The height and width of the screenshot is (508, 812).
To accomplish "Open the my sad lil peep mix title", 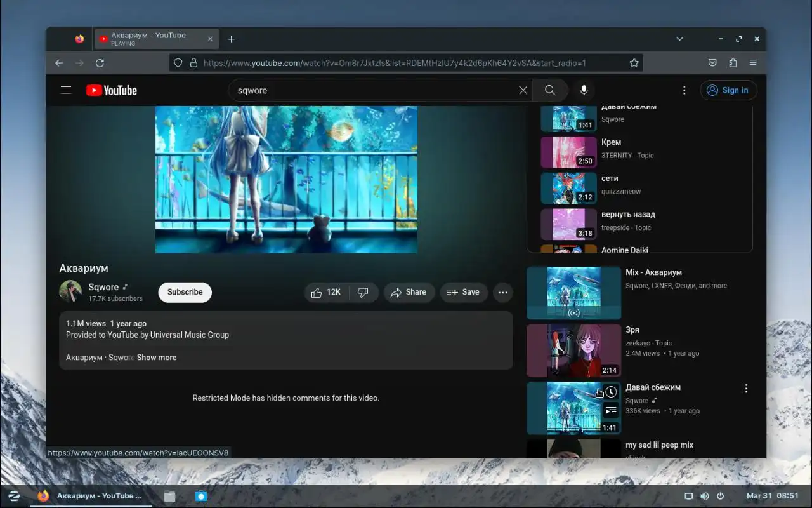I will point(659,445).
